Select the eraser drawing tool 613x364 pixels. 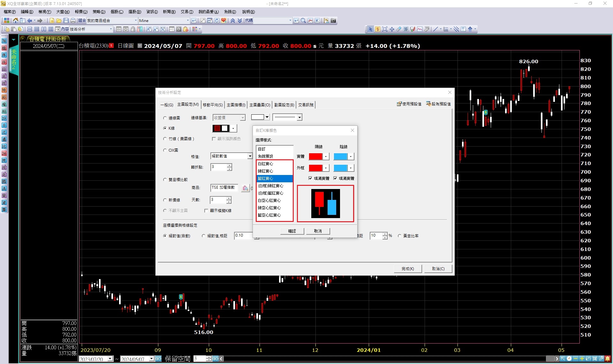click(x=399, y=29)
